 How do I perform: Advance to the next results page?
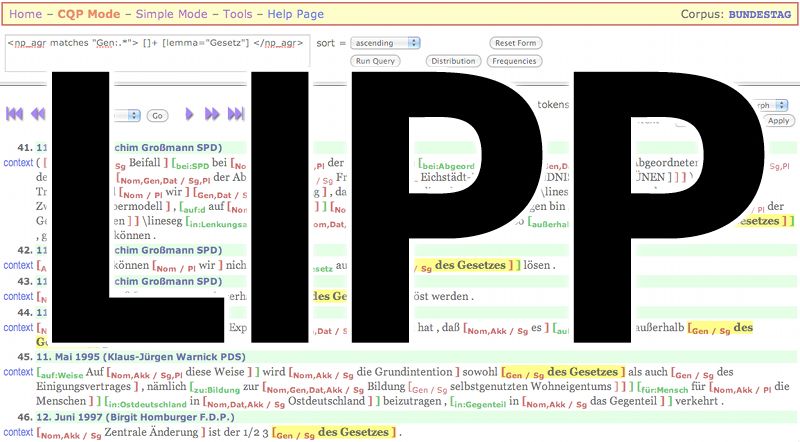pos(189,114)
